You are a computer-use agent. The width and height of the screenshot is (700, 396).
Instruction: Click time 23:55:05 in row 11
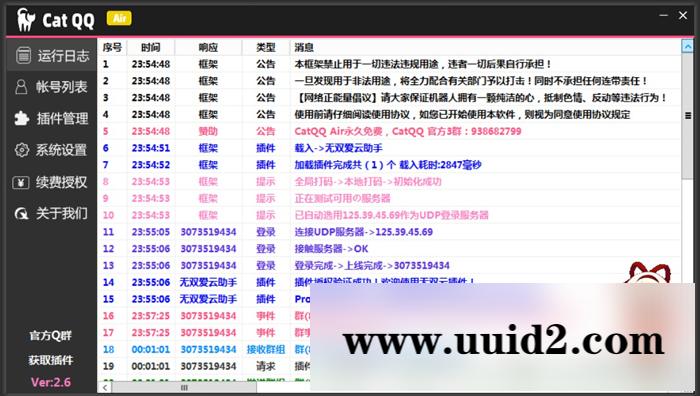click(151, 232)
